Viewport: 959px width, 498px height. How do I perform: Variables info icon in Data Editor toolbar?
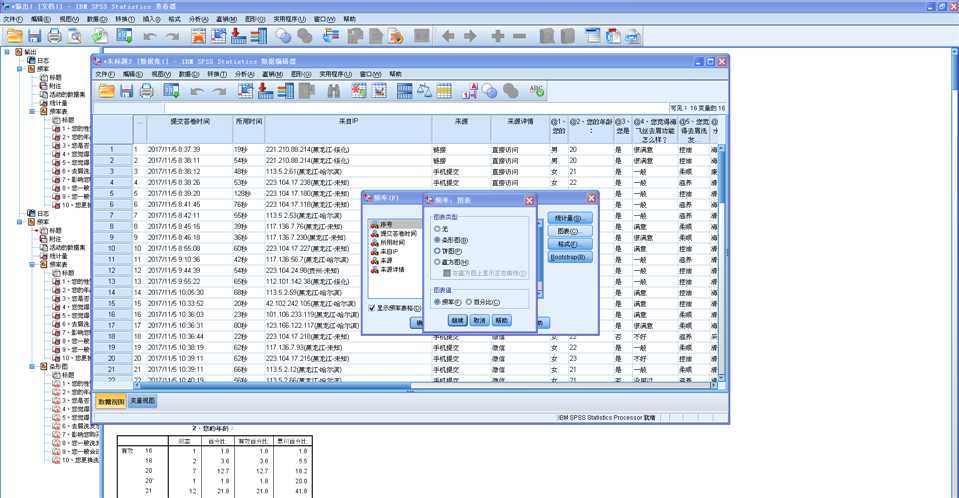click(285, 91)
